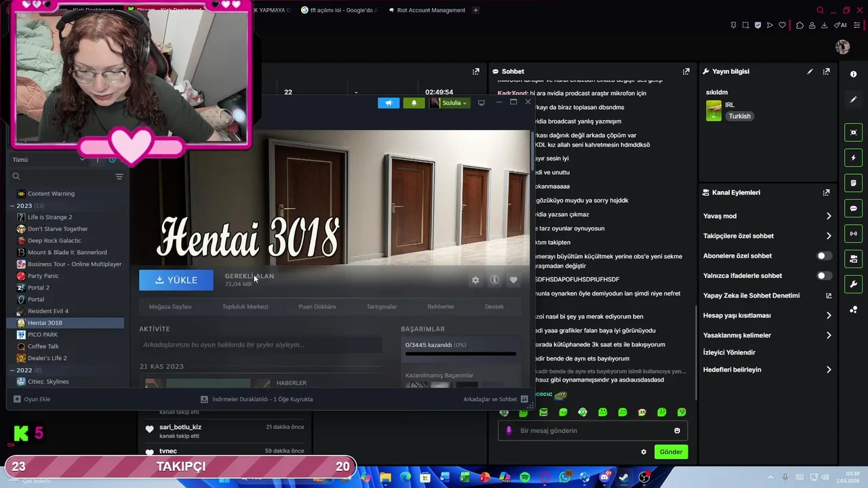This screenshot has width=868, height=488.
Task: Open Spotify from the taskbar
Action: click(525, 478)
